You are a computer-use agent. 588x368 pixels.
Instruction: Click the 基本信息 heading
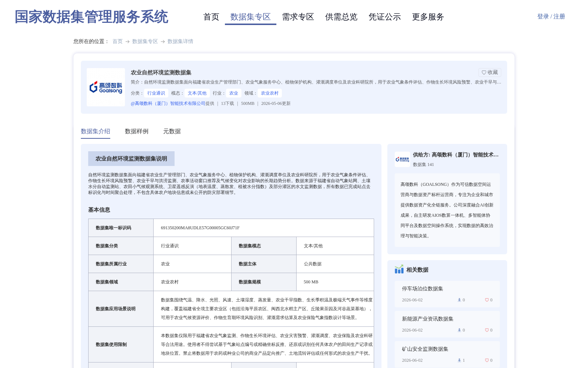(99, 210)
